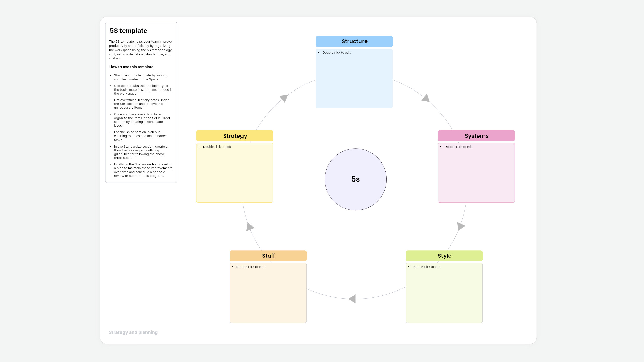Screen dimensions: 644x362
Task: Click the arrowhead between Staff and Strategy
Action: (x=250, y=227)
